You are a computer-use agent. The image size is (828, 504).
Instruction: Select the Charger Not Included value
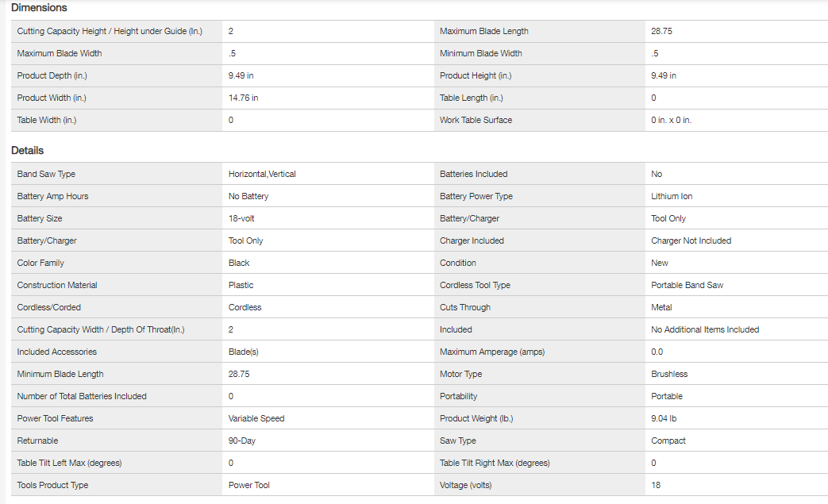pos(691,240)
